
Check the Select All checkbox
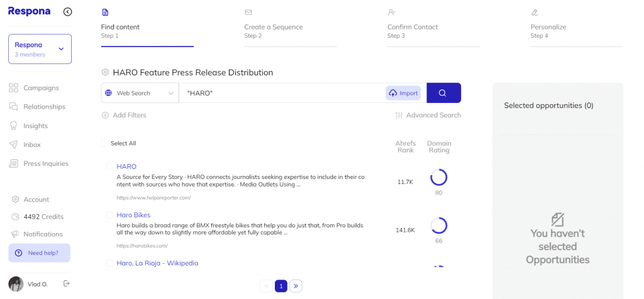(x=104, y=143)
